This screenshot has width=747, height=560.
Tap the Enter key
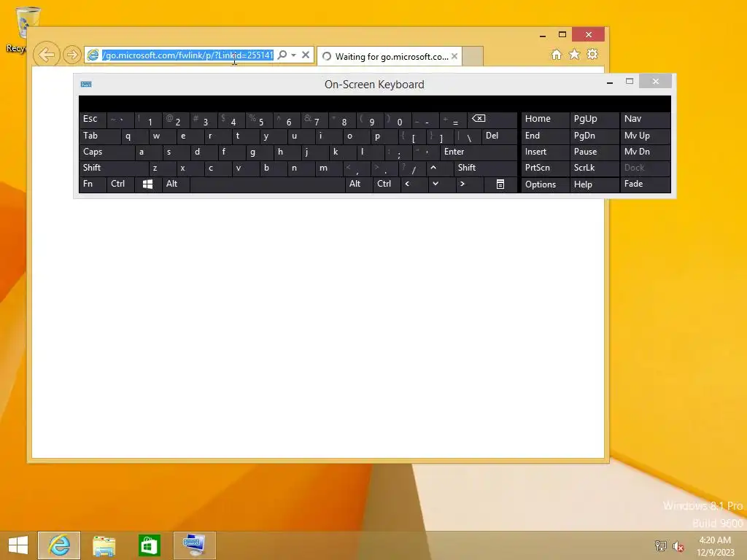pos(479,152)
